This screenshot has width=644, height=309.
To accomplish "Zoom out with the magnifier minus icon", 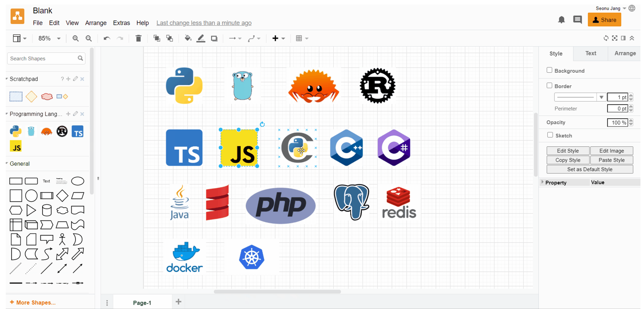I will tap(89, 39).
